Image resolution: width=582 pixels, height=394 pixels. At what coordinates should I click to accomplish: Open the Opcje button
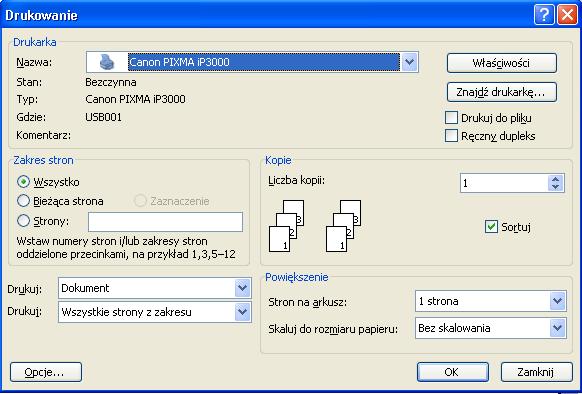(46, 372)
